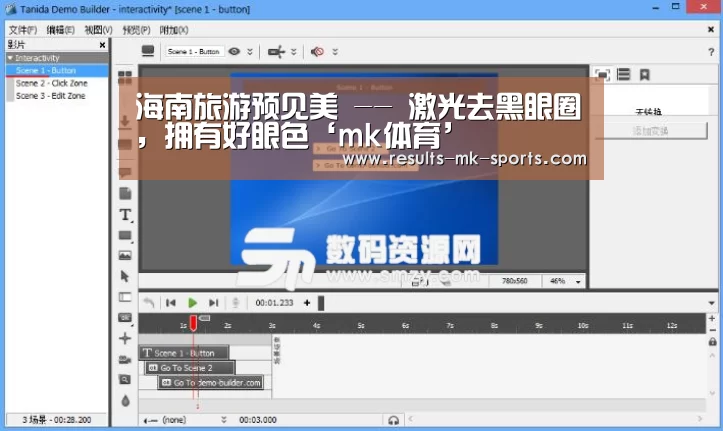Add keyframe with plus next to timecode
This screenshot has height=431, width=723.
coord(307,303)
